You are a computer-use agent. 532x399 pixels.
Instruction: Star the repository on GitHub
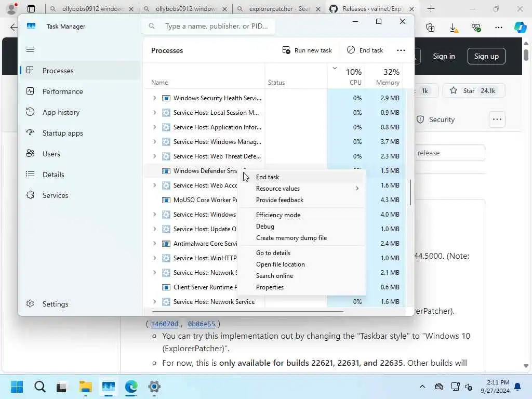474,90
